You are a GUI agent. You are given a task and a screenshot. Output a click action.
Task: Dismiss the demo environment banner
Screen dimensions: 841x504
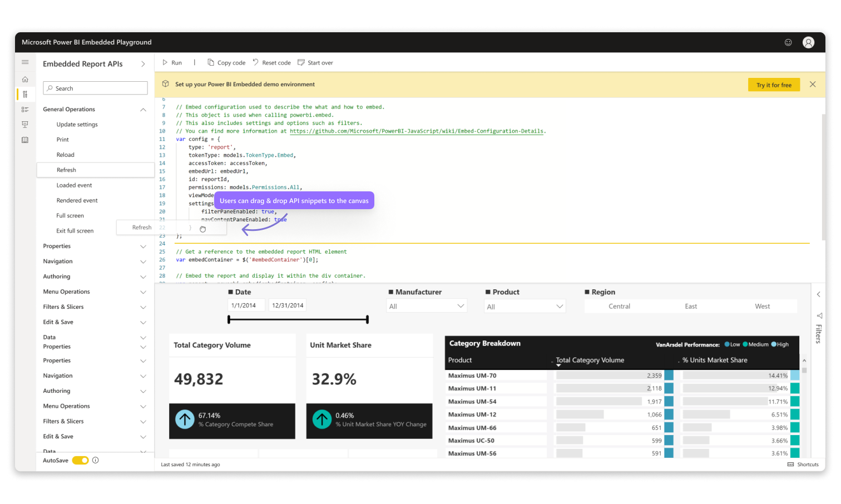point(813,85)
